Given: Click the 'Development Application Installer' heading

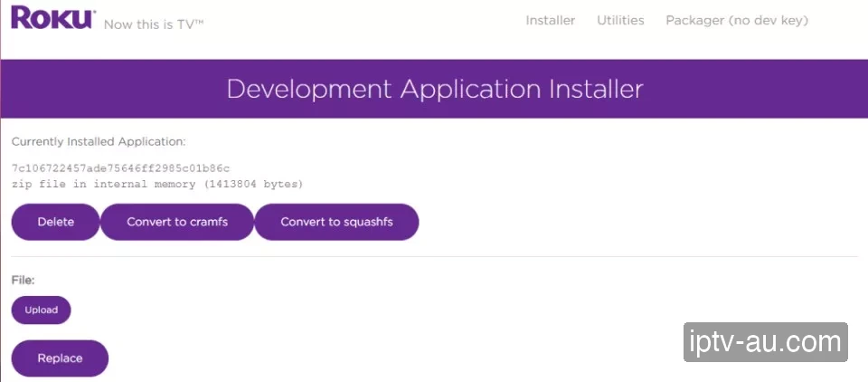Looking at the screenshot, I should pyautogui.click(x=435, y=90).
